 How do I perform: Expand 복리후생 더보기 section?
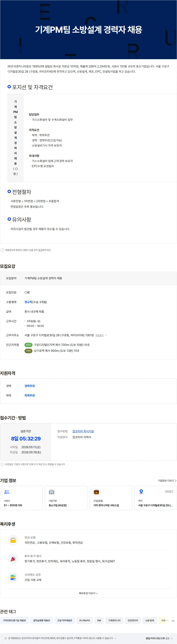tap(88, 593)
